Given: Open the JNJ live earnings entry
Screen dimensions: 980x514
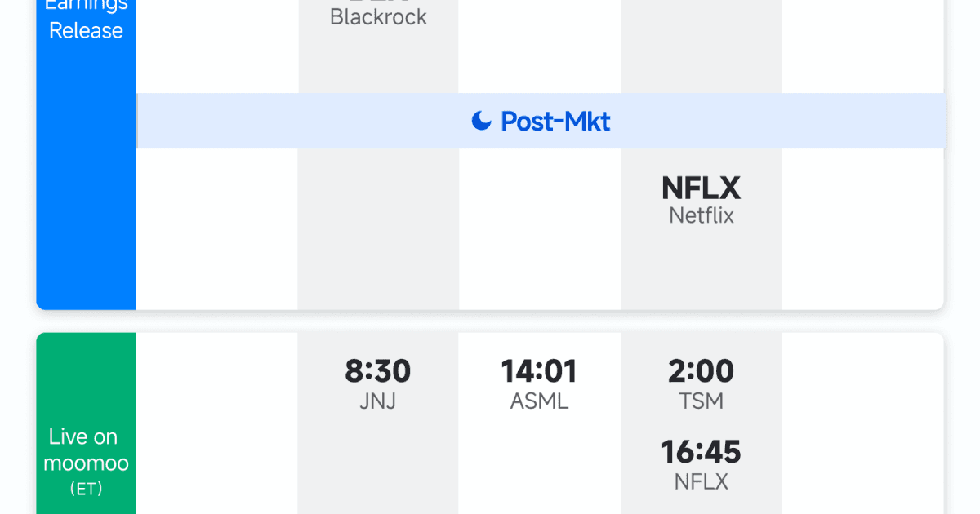Looking at the screenshot, I should click(x=378, y=401).
